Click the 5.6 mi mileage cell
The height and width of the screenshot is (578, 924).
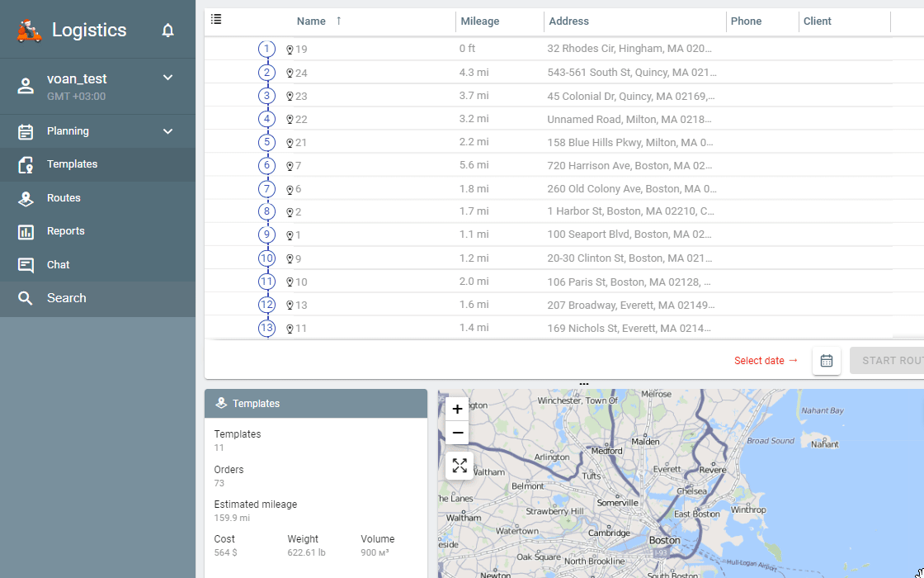[x=474, y=165]
